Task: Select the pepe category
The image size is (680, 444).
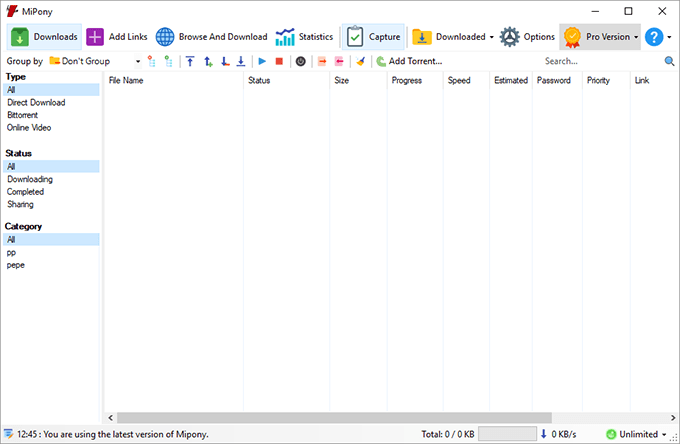Action: [16, 265]
